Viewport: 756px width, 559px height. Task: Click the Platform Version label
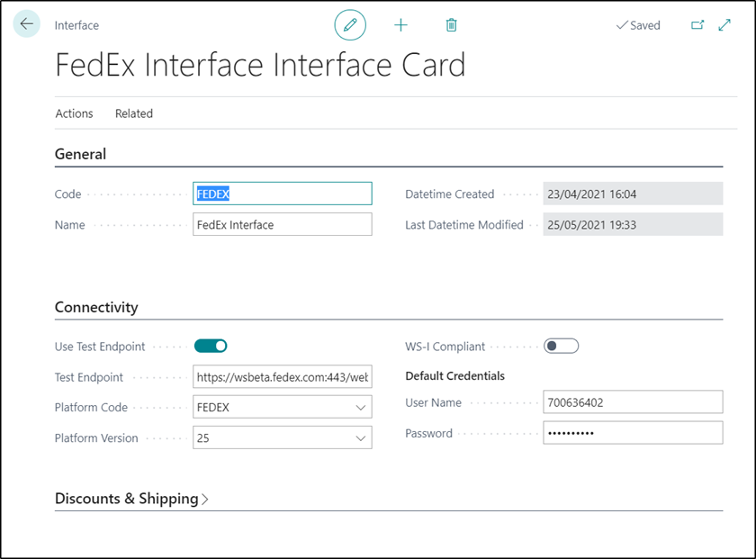coord(96,438)
